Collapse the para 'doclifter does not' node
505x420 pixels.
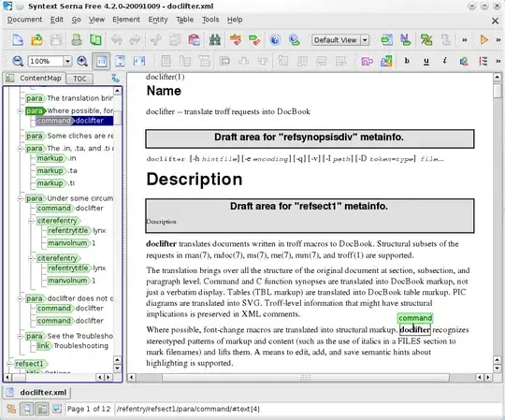20,298
